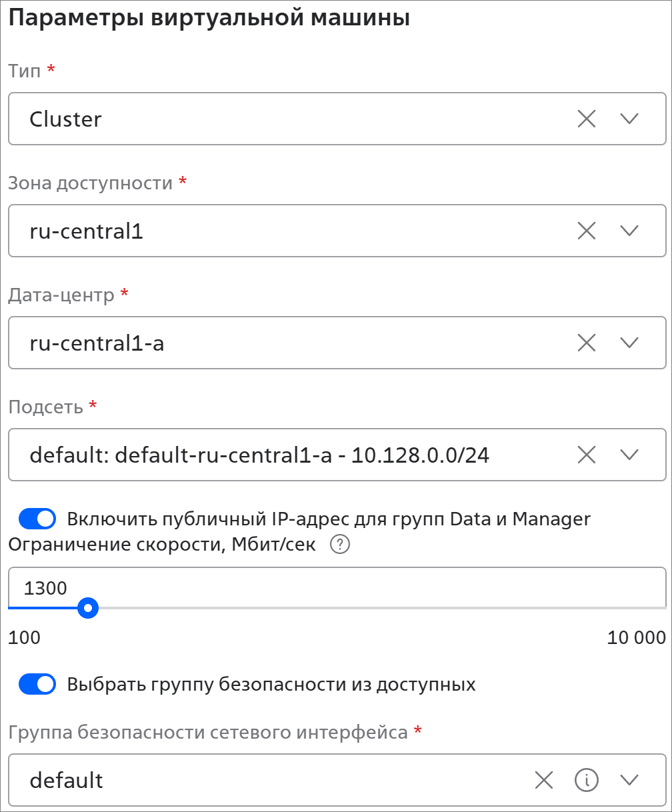Expand the Зона доступности dropdown
Screen dimensions: 672x812
click(x=629, y=231)
